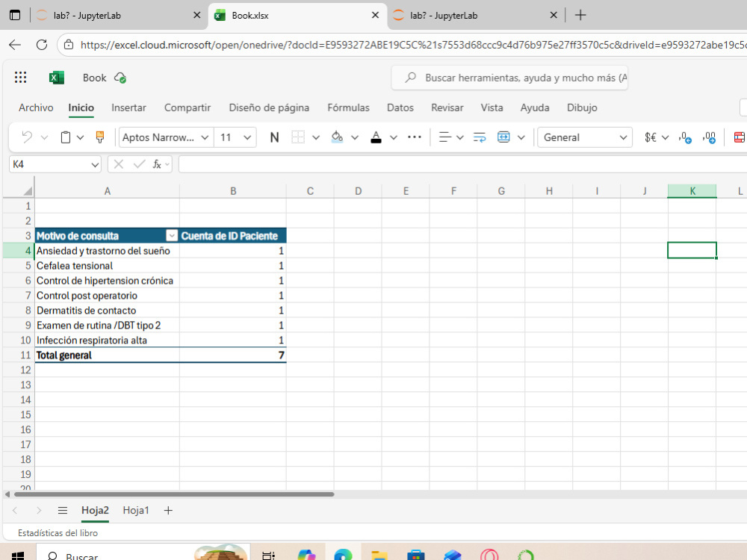
Task: Open the Diseño de página tab
Action: pyautogui.click(x=269, y=108)
